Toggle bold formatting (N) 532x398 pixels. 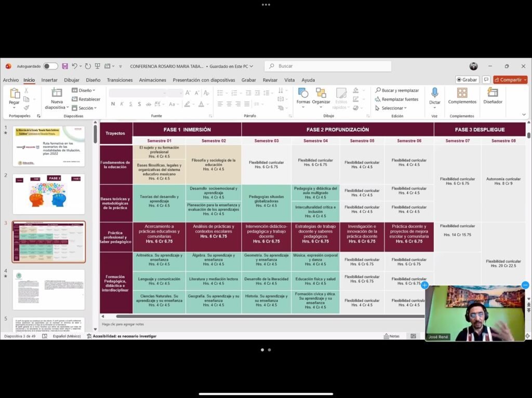click(x=113, y=104)
